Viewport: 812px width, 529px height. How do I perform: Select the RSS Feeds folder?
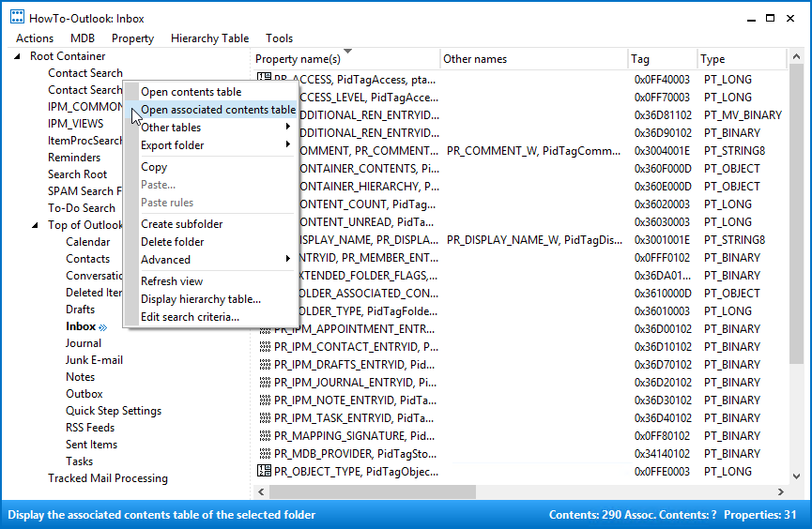point(90,428)
